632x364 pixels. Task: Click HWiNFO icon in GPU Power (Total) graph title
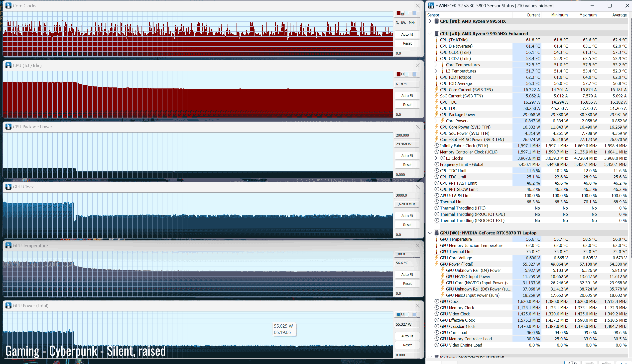tap(8, 305)
